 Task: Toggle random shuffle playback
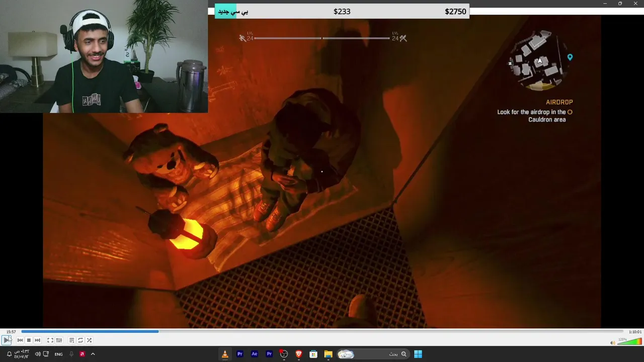pyautogui.click(x=89, y=340)
